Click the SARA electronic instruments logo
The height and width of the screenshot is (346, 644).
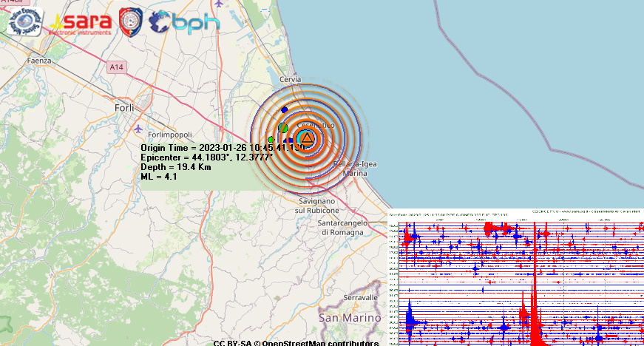(x=81, y=22)
